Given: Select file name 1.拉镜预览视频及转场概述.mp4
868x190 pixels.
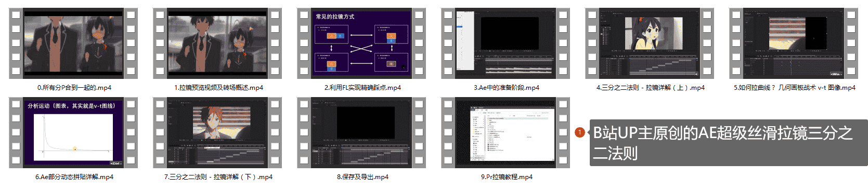Looking at the screenshot, I should coord(218,88).
